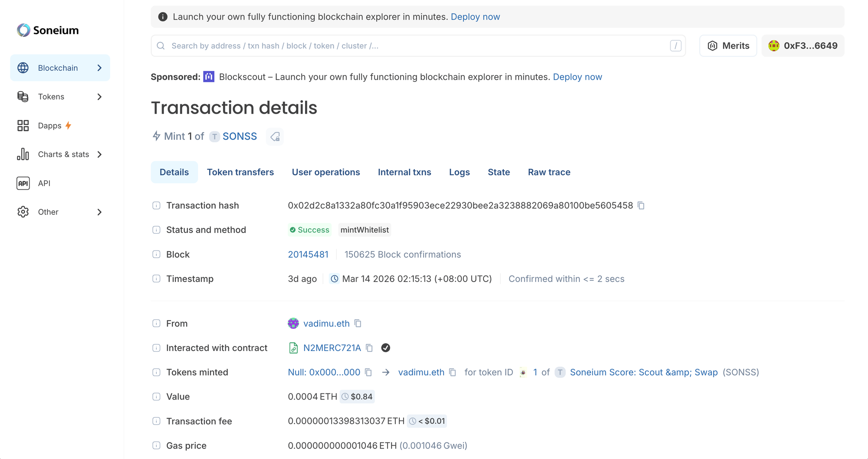Expand the Tokens sidebar chevron

(99, 96)
